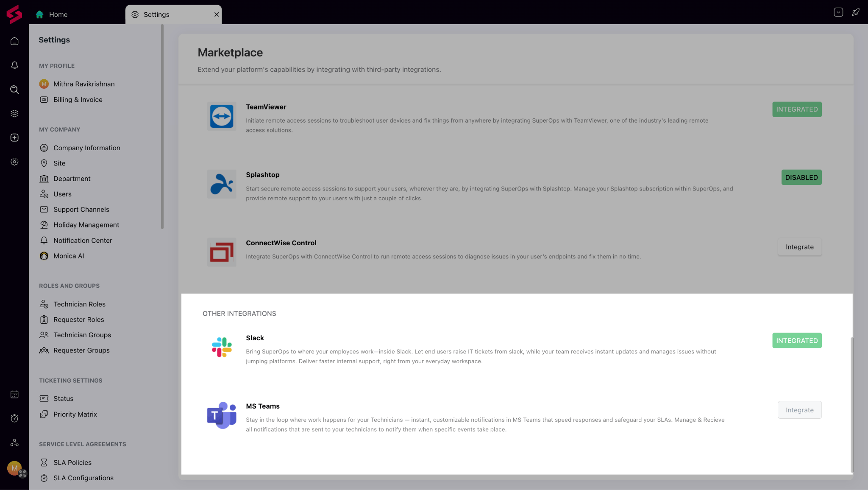Screen dimensions: 868x490
Task: Open the timer clock sidebar icon
Action: (14, 418)
